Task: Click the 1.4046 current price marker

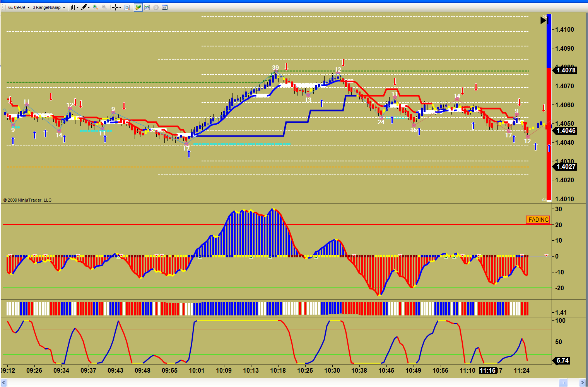Action: pyautogui.click(x=566, y=131)
